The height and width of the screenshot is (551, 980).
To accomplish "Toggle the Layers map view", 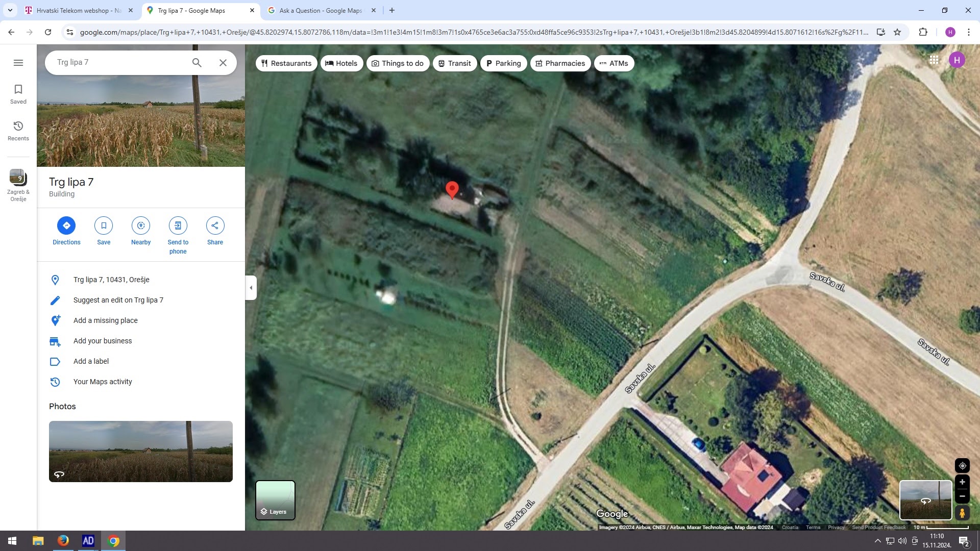I will (x=275, y=500).
